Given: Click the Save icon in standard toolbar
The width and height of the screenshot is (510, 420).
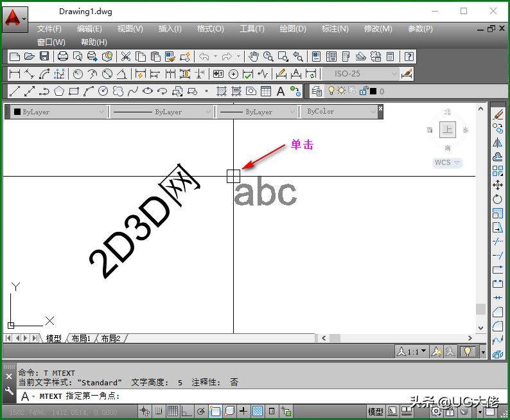Looking at the screenshot, I should (44, 57).
